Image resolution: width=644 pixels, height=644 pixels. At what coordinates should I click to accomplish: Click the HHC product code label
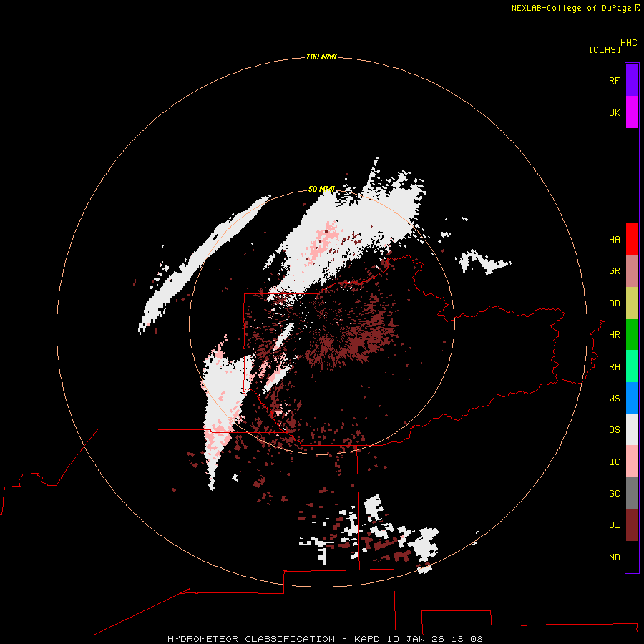[x=628, y=43]
